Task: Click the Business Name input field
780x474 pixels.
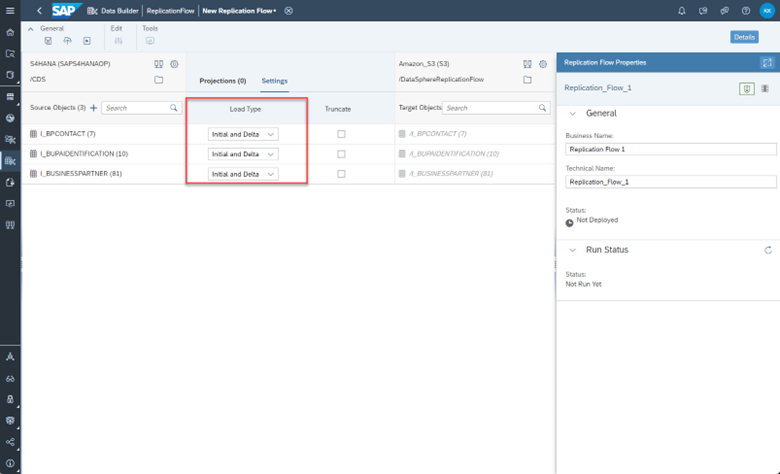Action: 671,149
